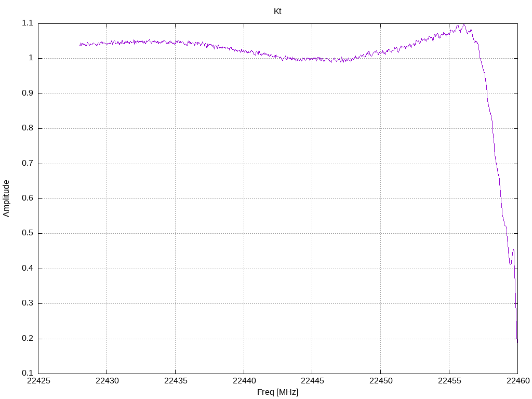Click the x-axis tick label '22435'
The height and width of the screenshot is (399, 532).
[176, 381]
